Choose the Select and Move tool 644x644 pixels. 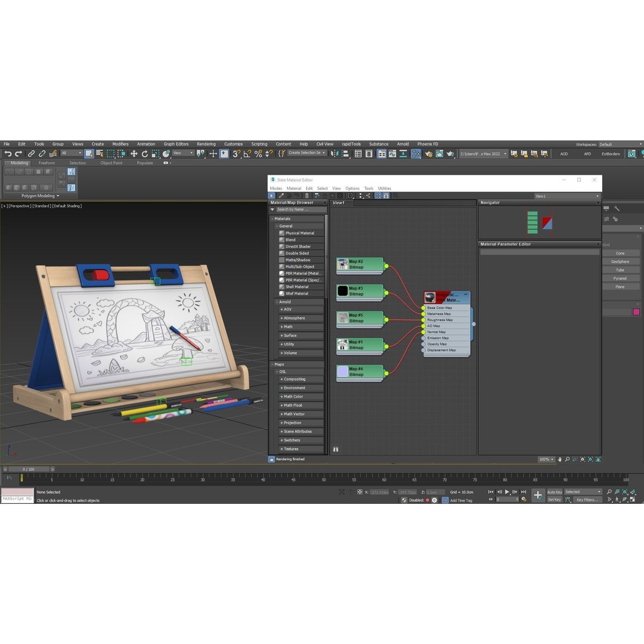(x=134, y=154)
